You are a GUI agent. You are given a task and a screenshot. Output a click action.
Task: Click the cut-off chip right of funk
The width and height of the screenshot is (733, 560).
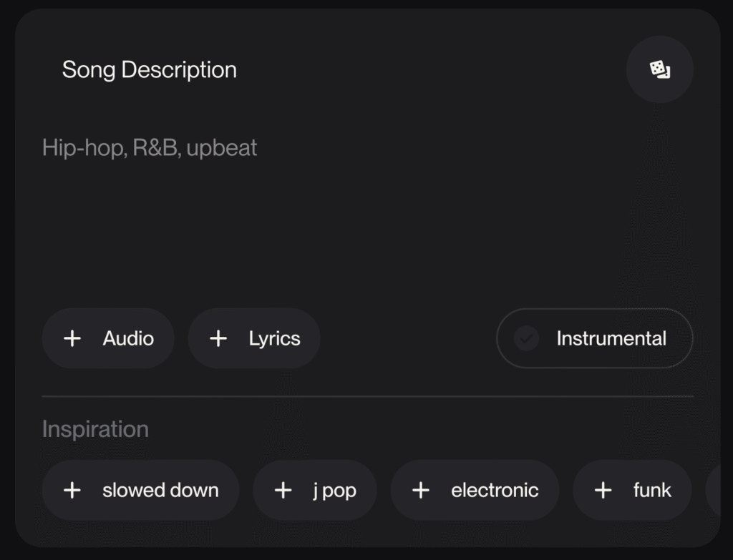click(713, 490)
